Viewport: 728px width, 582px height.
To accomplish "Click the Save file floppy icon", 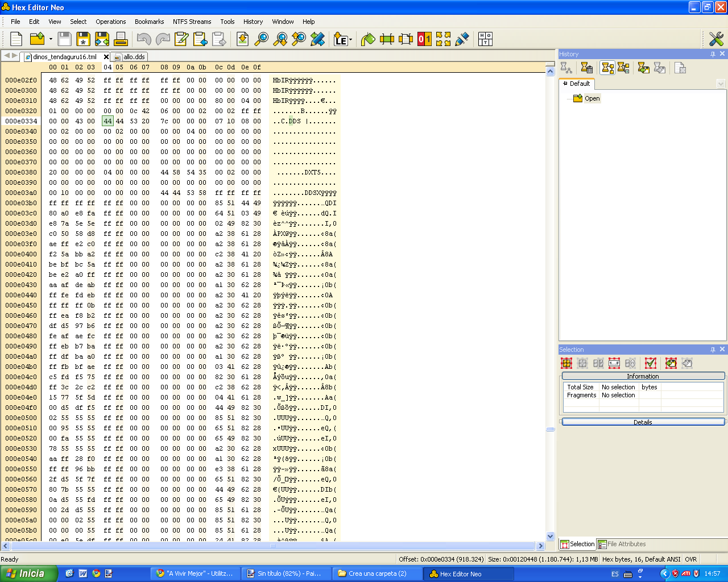I will coord(65,39).
